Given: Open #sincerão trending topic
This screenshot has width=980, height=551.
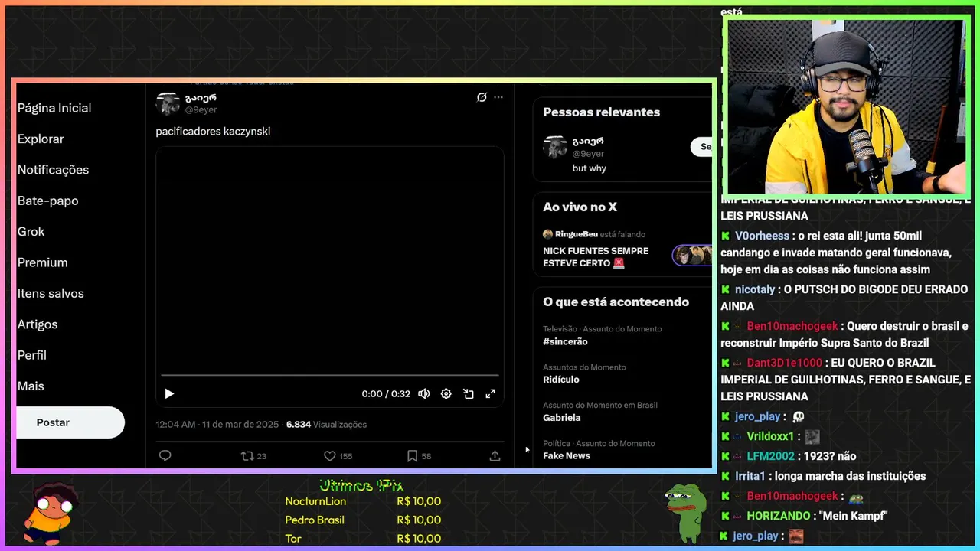Looking at the screenshot, I should tap(565, 341).
